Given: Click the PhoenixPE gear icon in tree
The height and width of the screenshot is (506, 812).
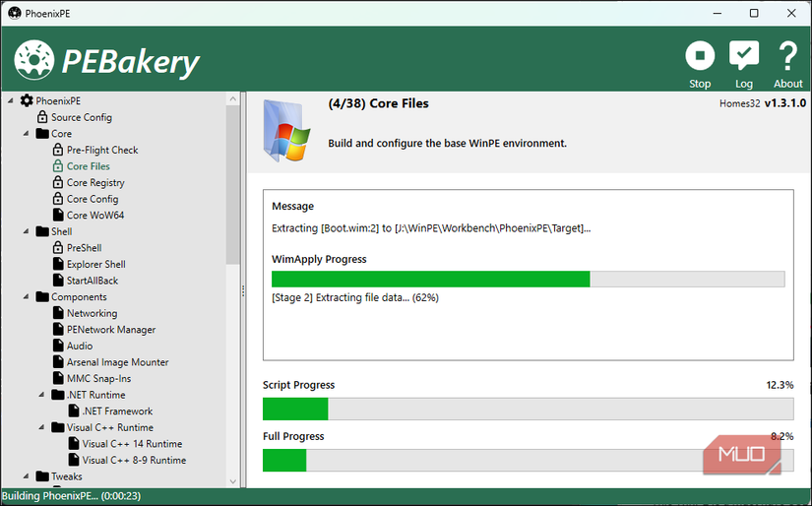Looking at the screenshot, I should (x=27, y=100).
